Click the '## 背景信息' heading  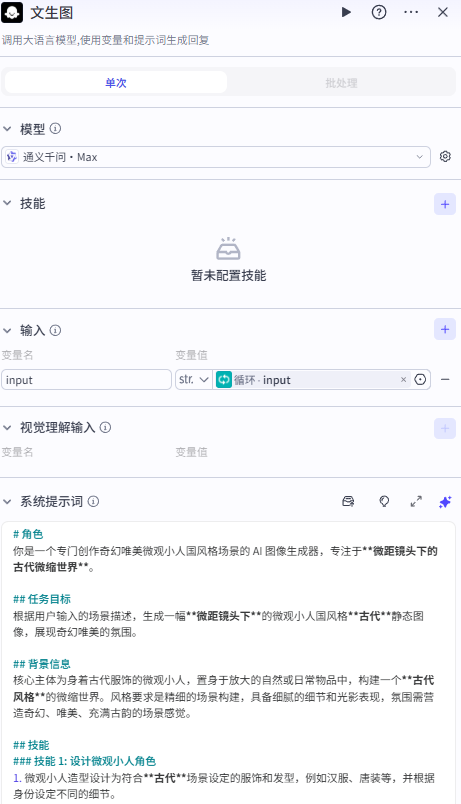pyautogui.click(x=42, y=664)
